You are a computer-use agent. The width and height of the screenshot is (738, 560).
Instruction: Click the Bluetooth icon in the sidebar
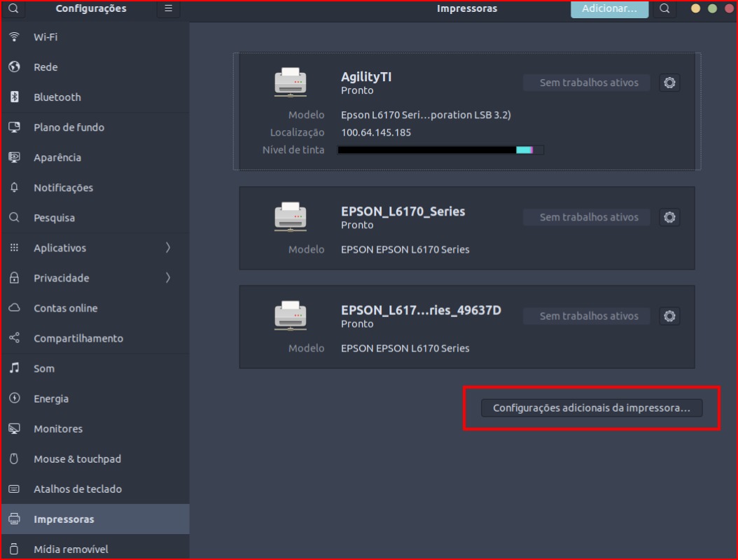[14, 97]
